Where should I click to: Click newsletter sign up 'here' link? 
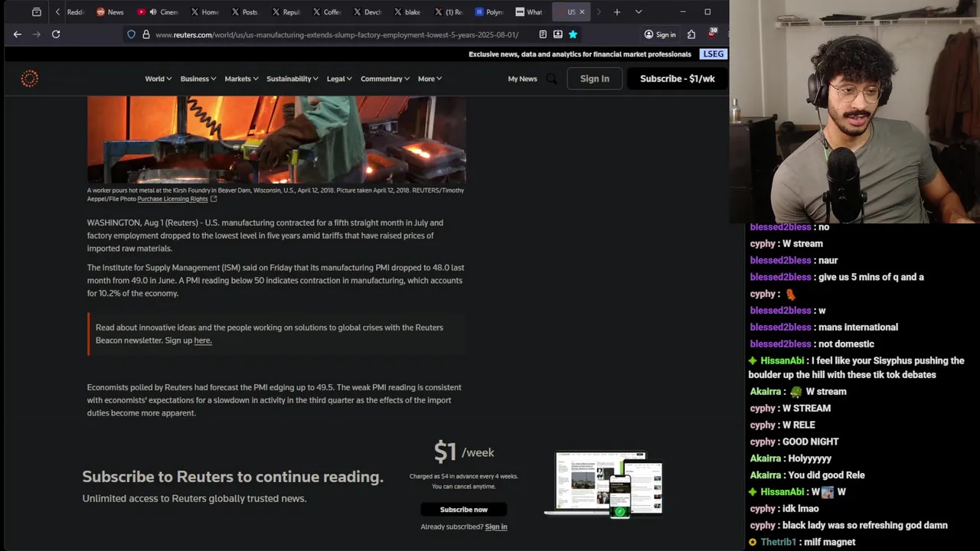pyautogui.click(x=202, y=341)
